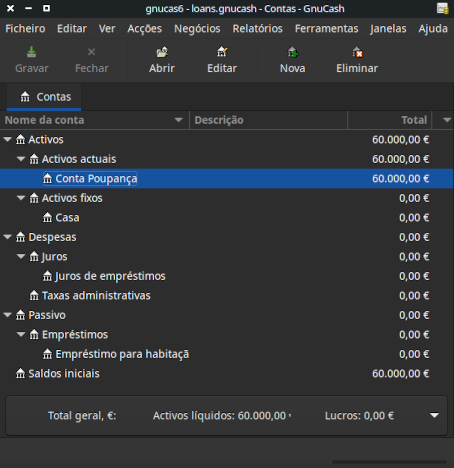Open the Ver menu
454x468 pixels.
[107, 29]
